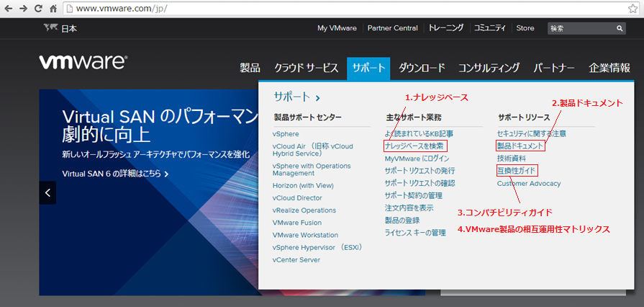This screenshot has height=307, width=644.
Task: Show previous carousel slide
Action: tap(47, 192)
